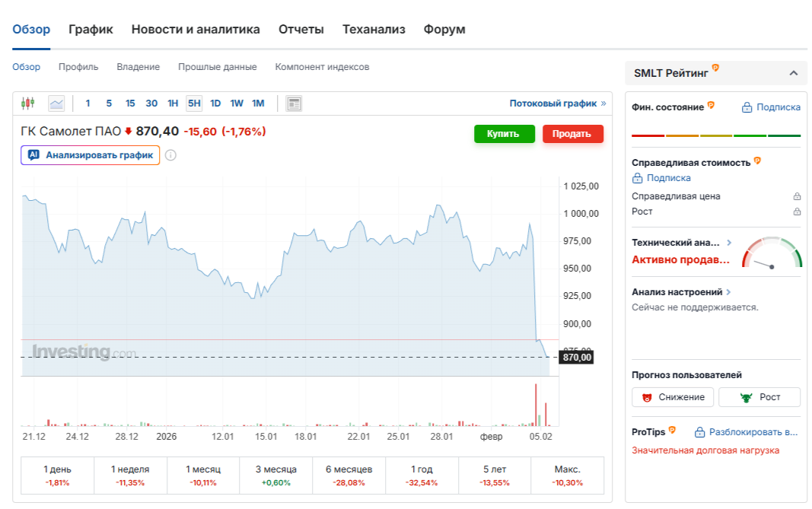The image size is (812, 509).
Task: Select the 1D interval
Action: click(215, 103)
